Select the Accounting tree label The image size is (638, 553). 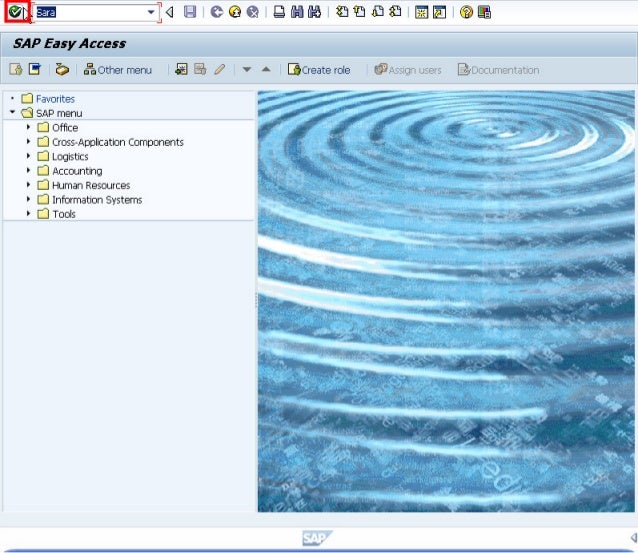click(x=77, y=171)
